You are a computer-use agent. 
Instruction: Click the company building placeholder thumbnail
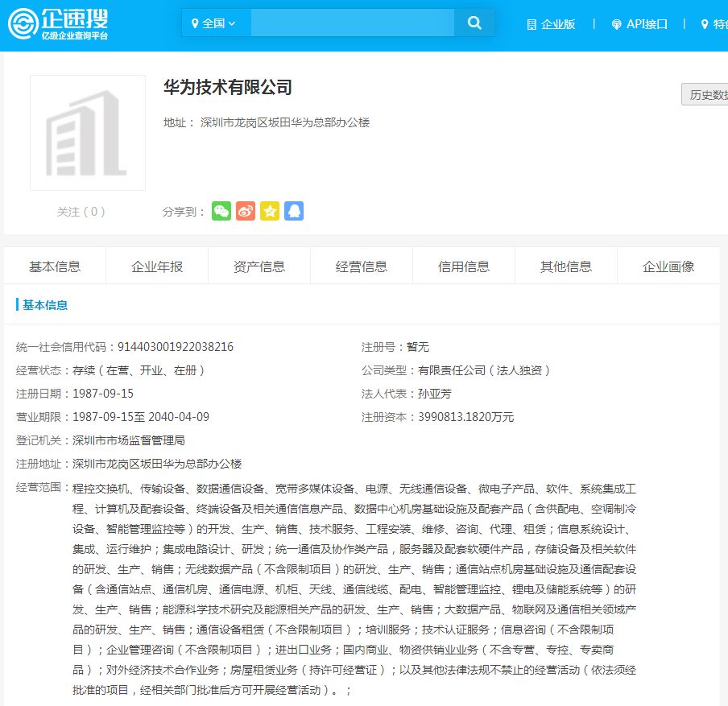point(87,132)
